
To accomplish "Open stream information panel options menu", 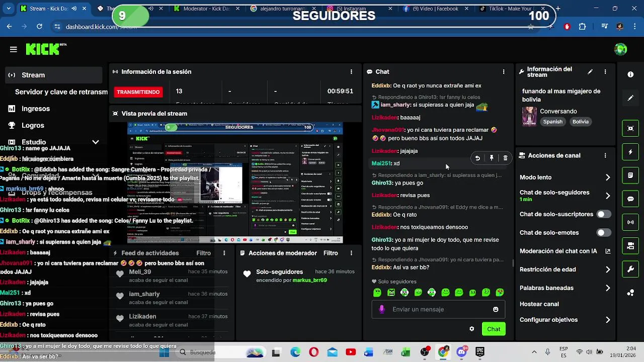I will pos(605,72).
